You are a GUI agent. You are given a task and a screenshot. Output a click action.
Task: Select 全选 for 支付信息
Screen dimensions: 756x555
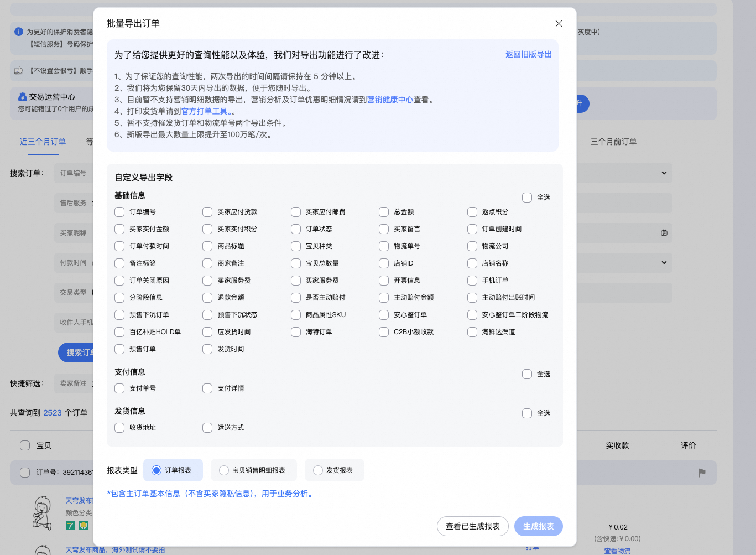527,374
